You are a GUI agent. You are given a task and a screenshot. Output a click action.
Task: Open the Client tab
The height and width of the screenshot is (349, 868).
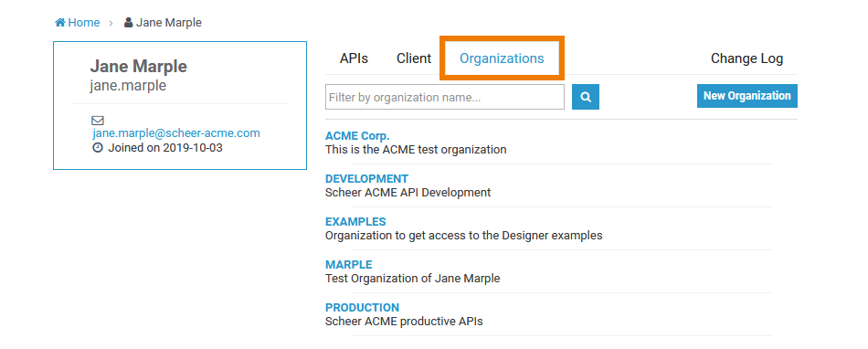pyautogui.click(x=414, y=58)
